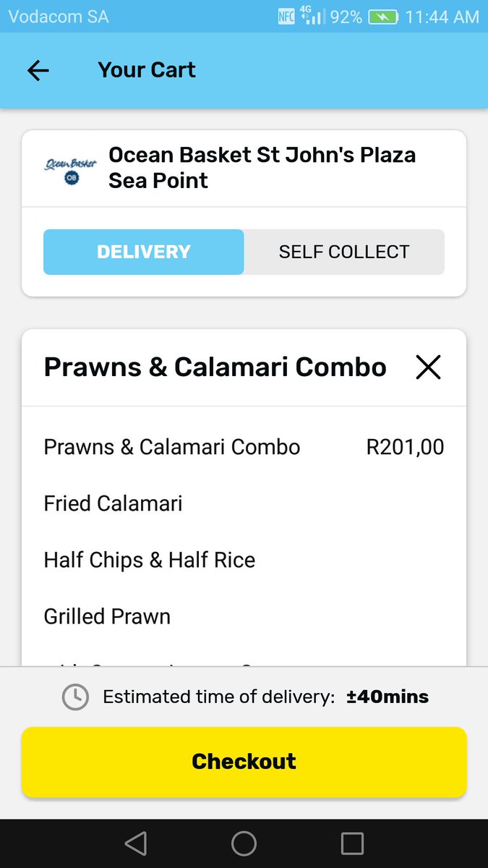The height and width of the screenshot is (868, 488).
Task: Tap the Your Cart title
Action: pos(147,70)
